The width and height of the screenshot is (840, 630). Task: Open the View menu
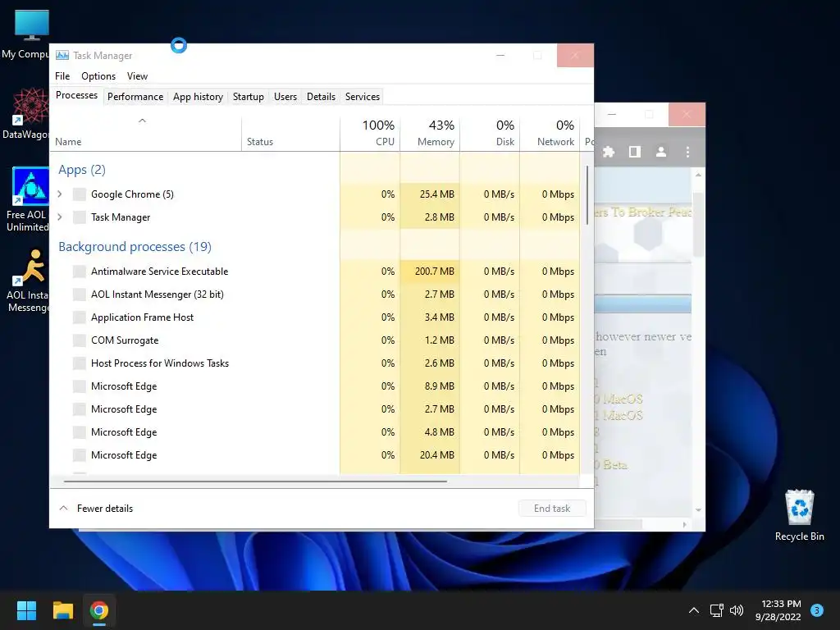(x=137, y=76)
